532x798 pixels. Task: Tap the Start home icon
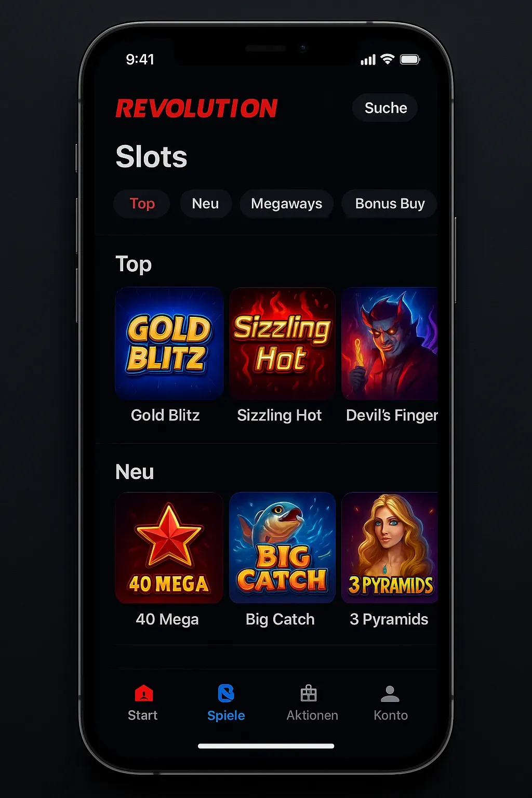point(143,694)
